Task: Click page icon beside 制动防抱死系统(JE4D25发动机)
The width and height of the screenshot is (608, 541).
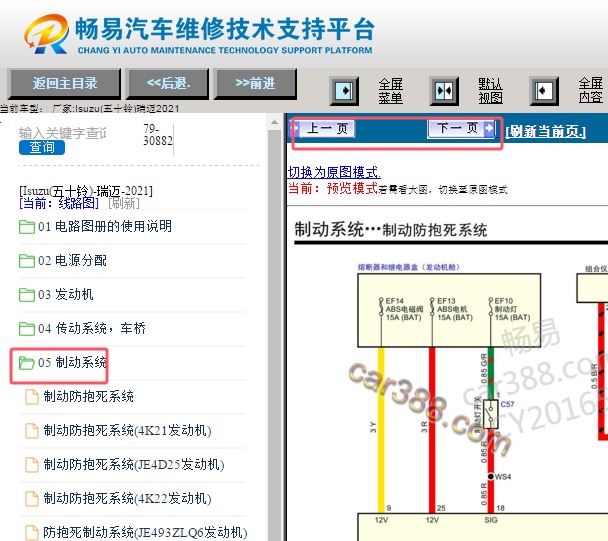Action: 32,465
